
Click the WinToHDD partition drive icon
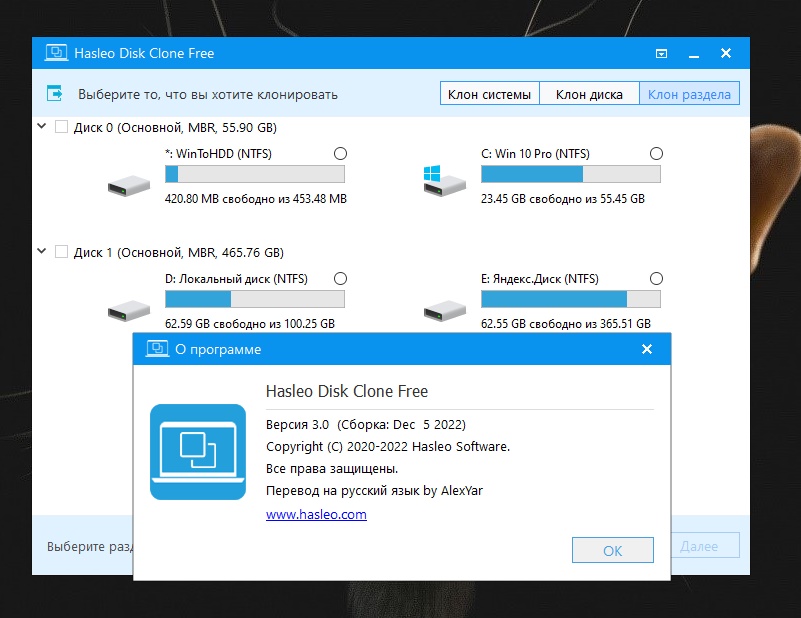click(x=129, y=185)
